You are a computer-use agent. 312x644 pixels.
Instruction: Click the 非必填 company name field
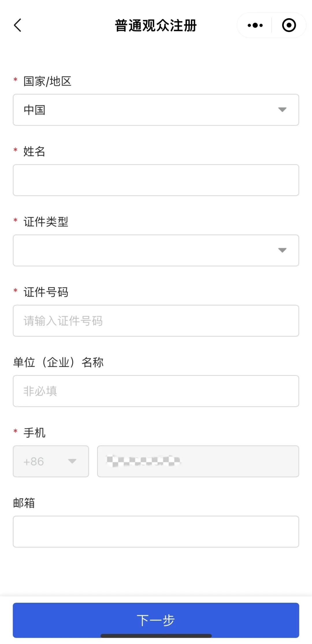[x=156, y=391]
